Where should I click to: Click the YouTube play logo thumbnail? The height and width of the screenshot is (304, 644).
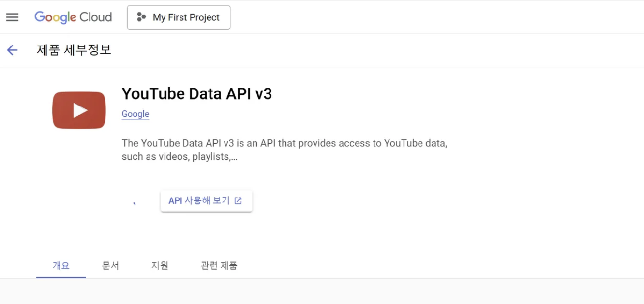click(x=79, y=110)
